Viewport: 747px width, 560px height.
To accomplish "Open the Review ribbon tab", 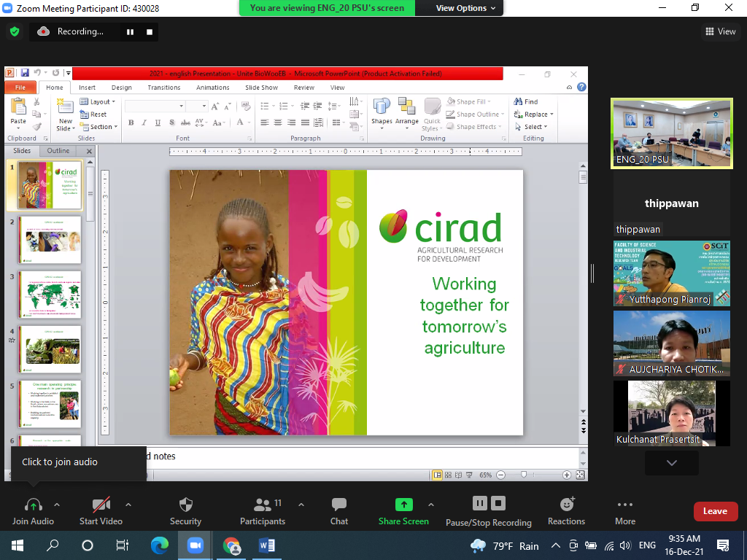I will click(304, 87).
